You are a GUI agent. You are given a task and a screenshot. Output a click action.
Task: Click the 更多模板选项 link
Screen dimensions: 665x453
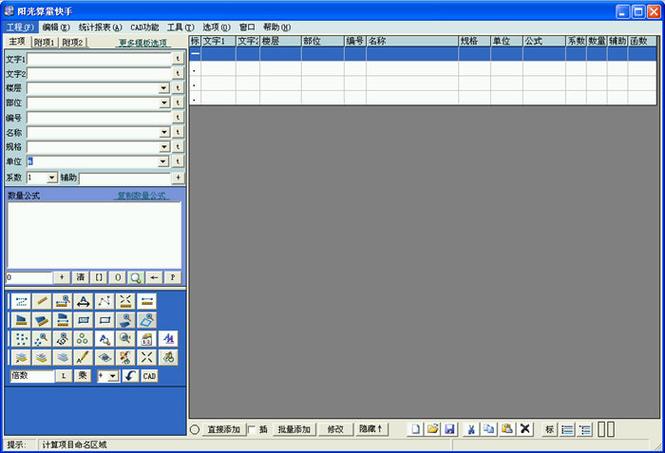click(x=143, y=43)
